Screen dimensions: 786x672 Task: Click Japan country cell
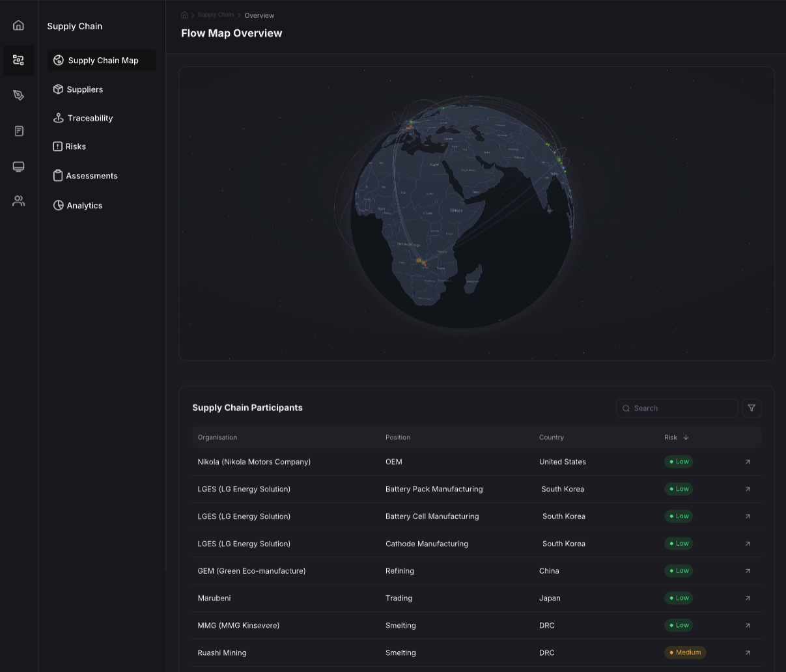[550, 598]
